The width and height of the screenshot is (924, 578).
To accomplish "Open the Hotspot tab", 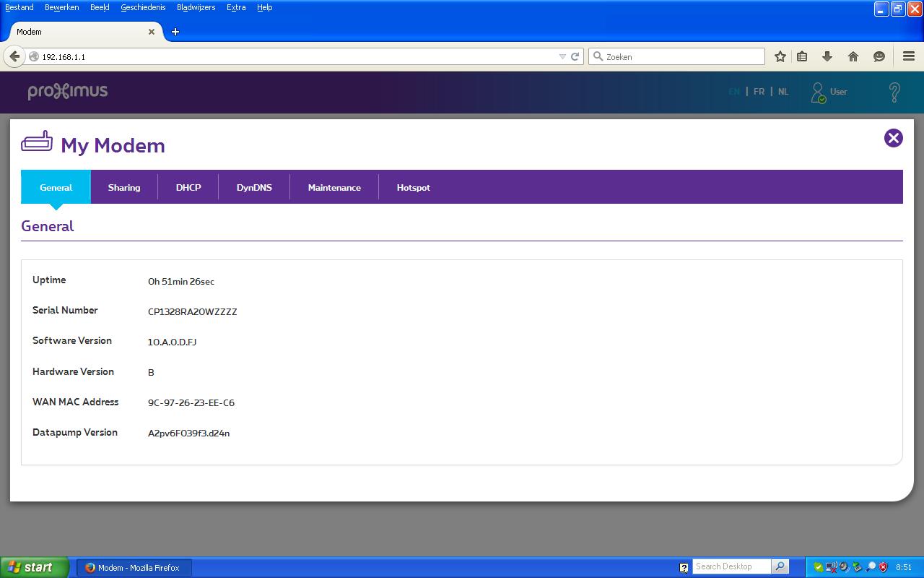I will tap(413, 187).
